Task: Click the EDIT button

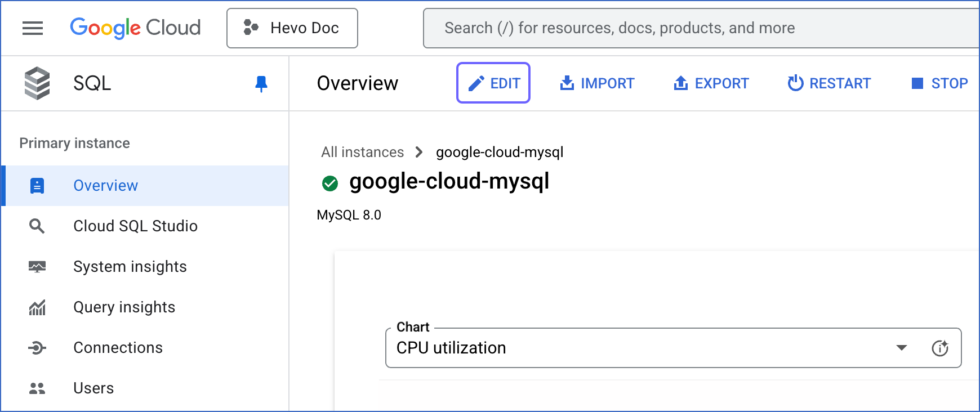Action: [x=493, y=83]
